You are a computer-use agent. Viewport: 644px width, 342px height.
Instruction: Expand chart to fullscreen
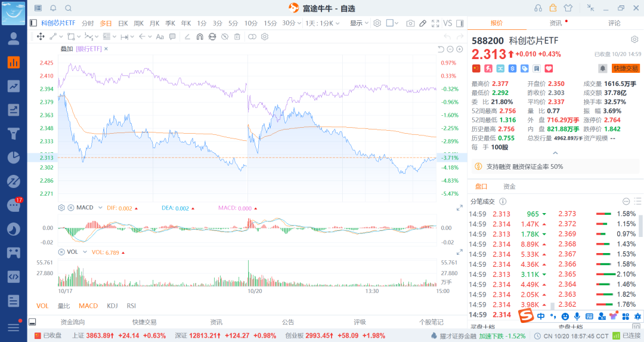pos(435,23)
